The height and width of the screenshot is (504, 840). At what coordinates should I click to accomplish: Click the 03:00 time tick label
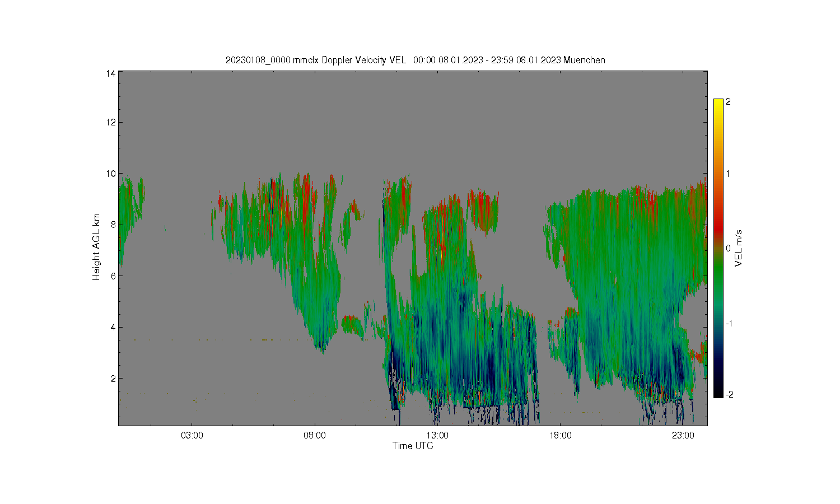click(192, 435)
